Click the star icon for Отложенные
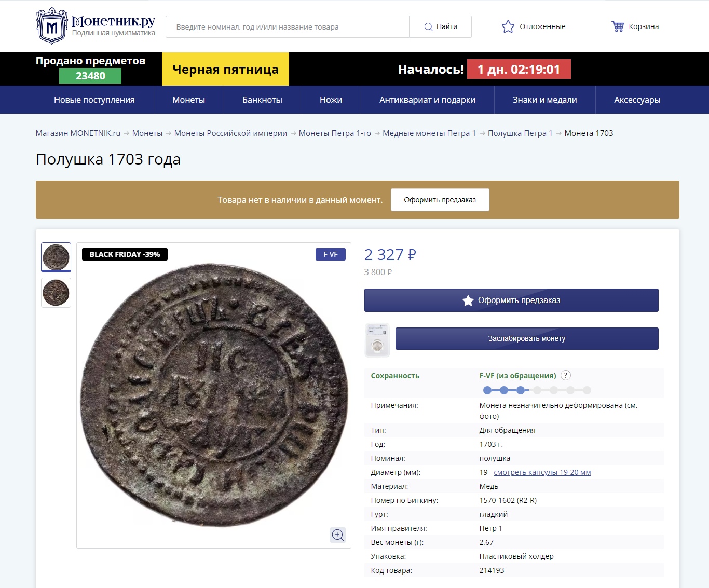 pos(508,26)
